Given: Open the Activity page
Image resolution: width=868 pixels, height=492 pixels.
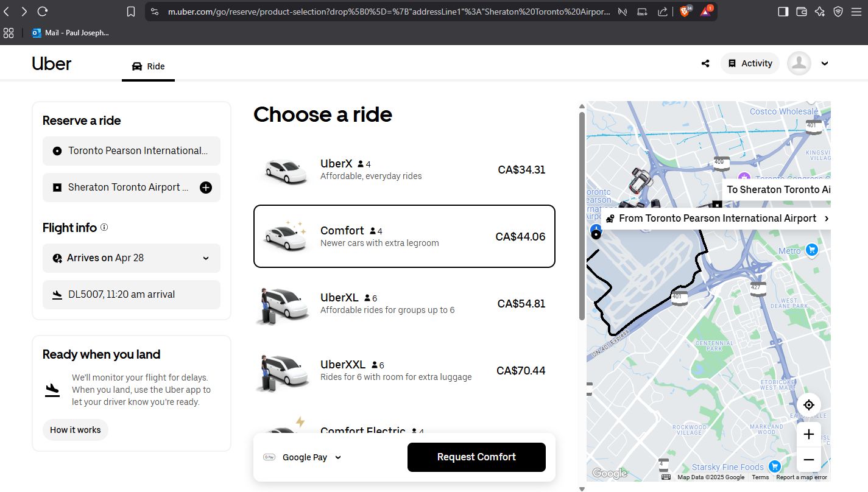Looking at the screenshot, I should coord(750,63).
